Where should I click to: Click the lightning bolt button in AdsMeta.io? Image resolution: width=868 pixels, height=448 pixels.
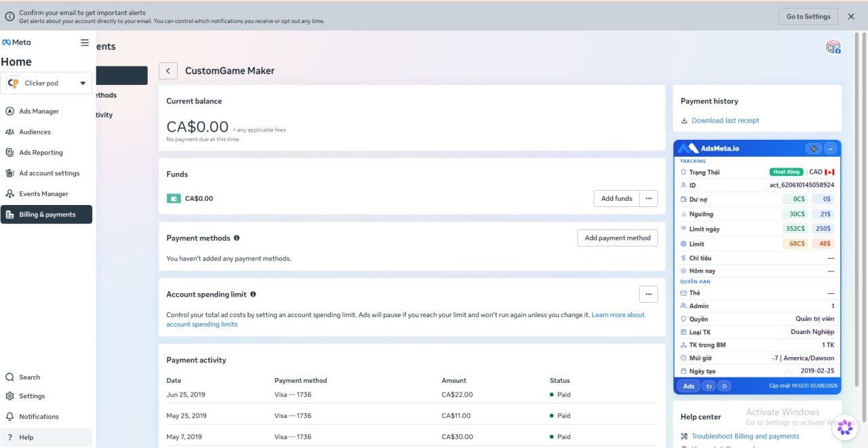coord(813,149)
